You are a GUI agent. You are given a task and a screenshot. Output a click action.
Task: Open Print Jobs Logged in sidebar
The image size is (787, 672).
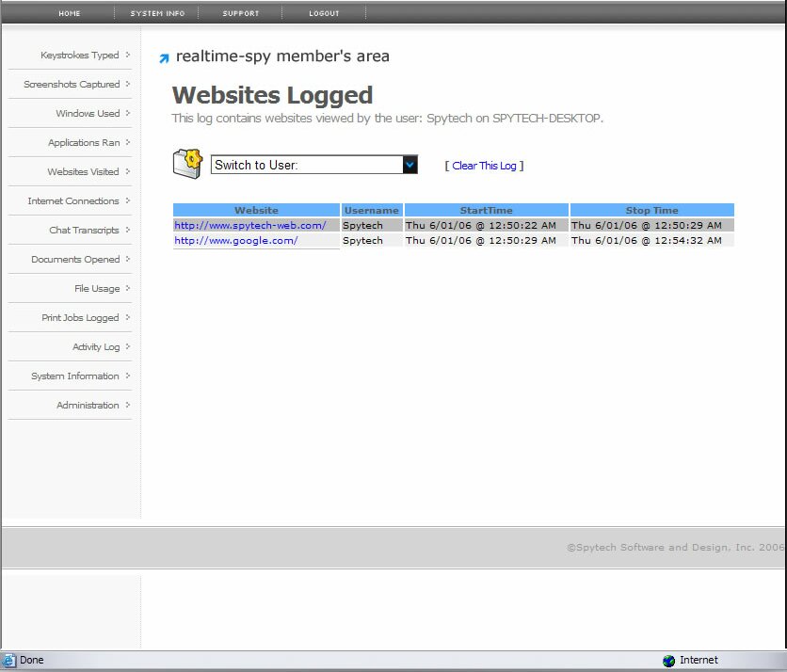pos(80,317)
